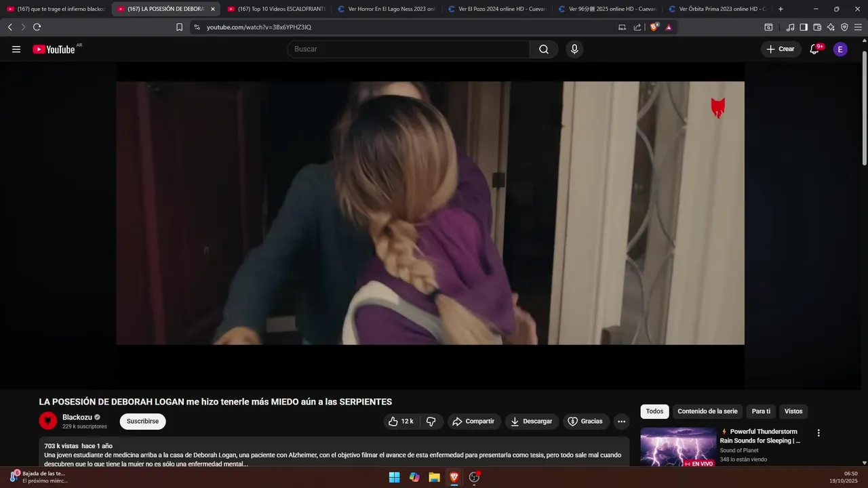Start voice search with the microphone icon
Screen dimensions: 868x488
coord(574,49)
